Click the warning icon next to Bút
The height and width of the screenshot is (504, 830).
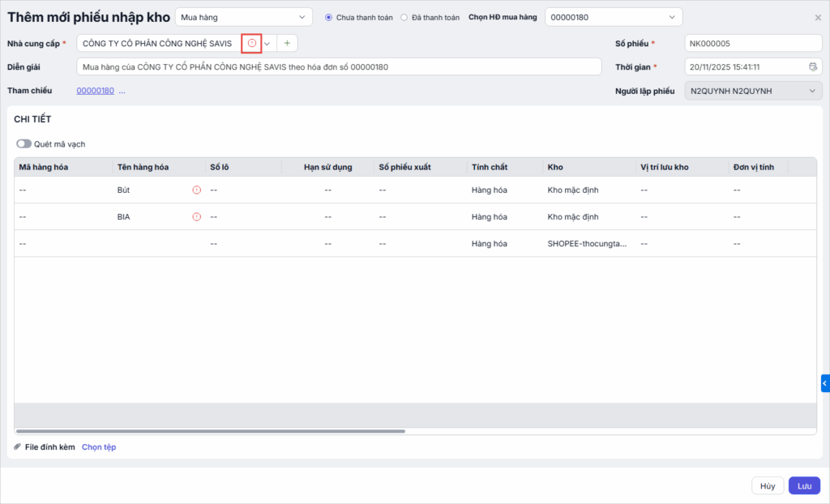click(196, 190)
